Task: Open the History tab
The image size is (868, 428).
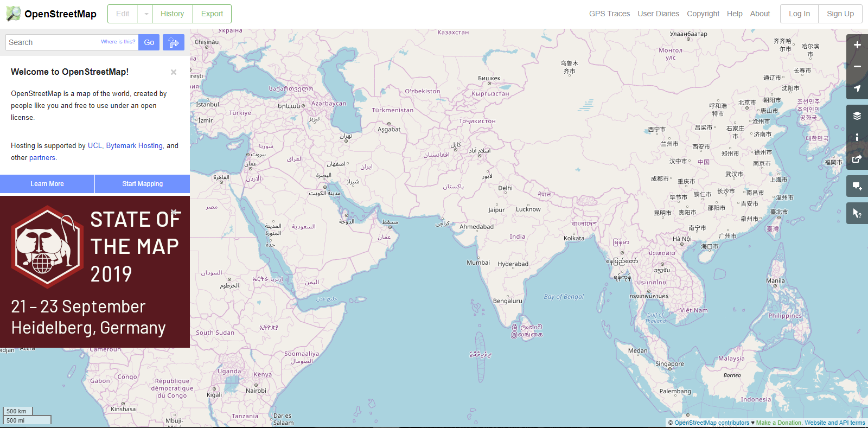Action: point(172,14)
